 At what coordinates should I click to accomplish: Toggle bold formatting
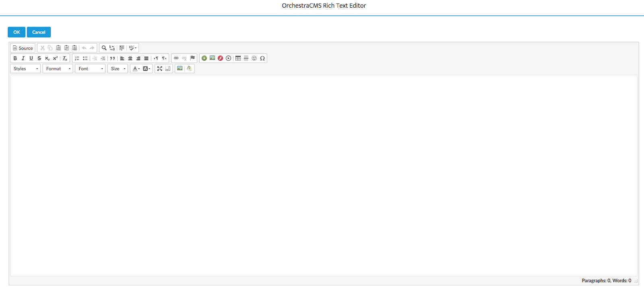[x=15, y=58]
